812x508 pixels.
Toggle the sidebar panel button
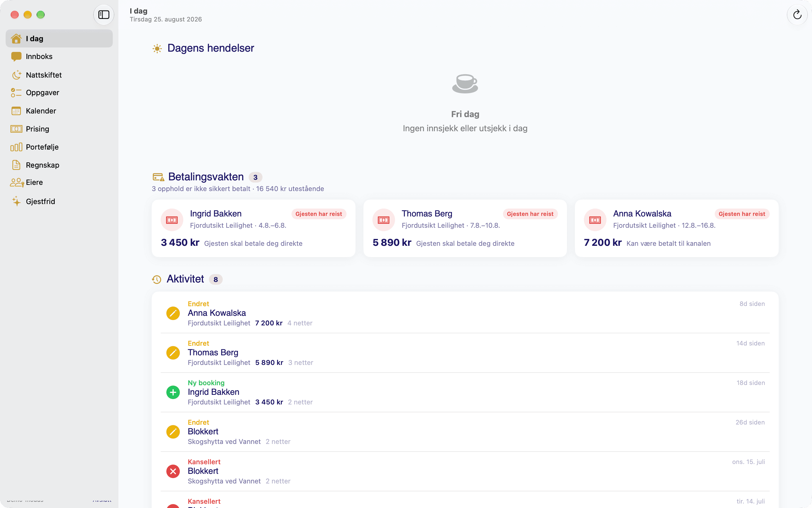coord(104,14)
